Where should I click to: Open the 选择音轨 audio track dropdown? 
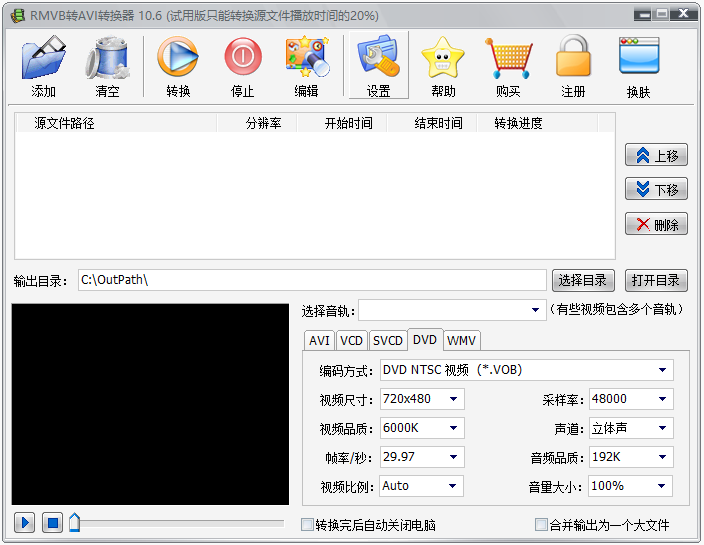click(x=452, y=310)
